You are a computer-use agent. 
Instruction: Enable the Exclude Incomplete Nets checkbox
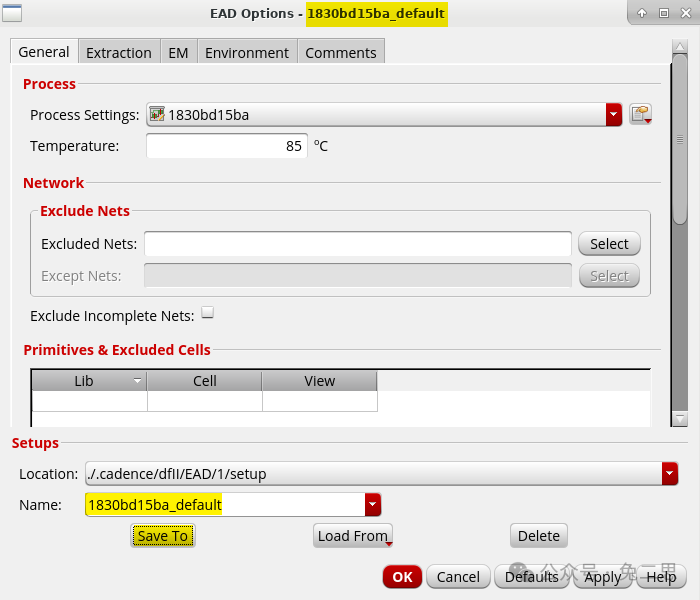[208, 313]
